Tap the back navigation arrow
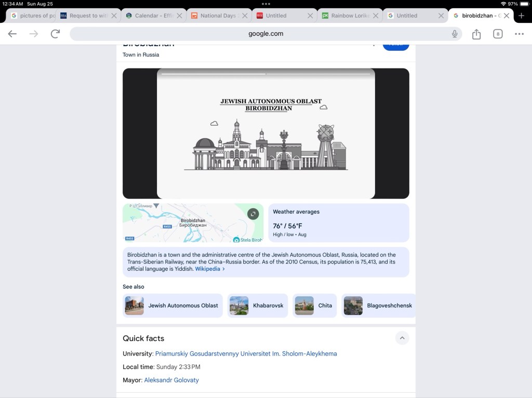 point(12,34)
